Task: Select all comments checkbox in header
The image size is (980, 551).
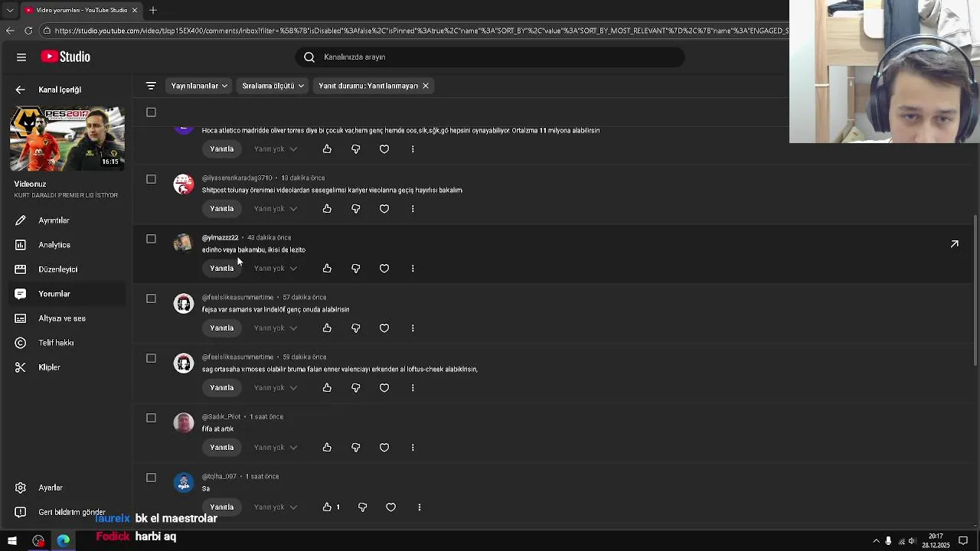Action: [x=151, y=112]
